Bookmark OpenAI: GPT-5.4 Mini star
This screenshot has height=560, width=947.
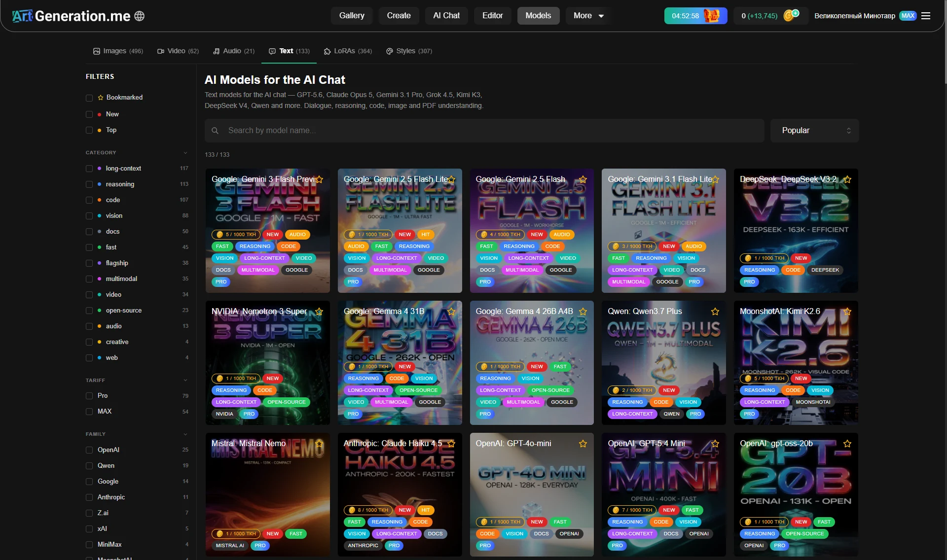[x=715, y=444]
